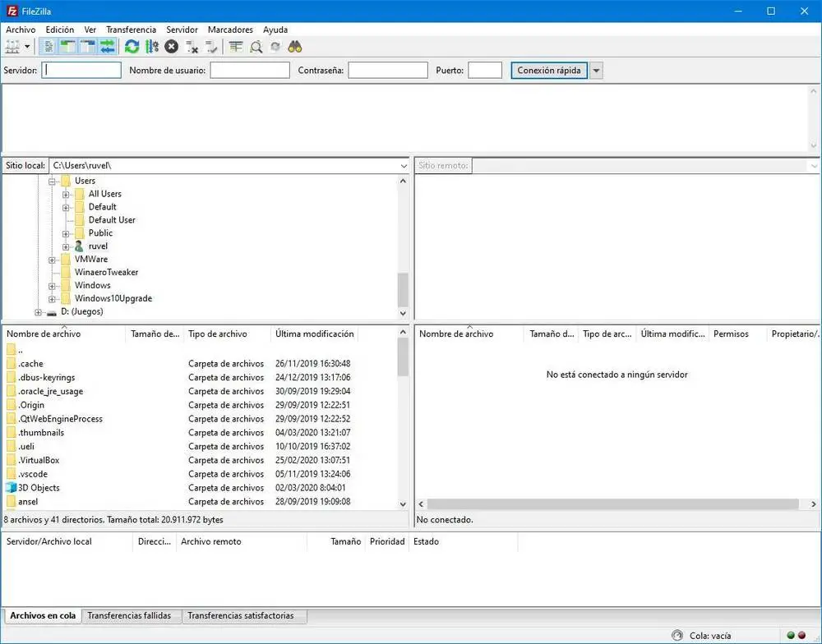Image resolution: width=822 pixels, height=644 pixels.
Task: Cancel the current operation icon
Action: (x=172, y=47)
